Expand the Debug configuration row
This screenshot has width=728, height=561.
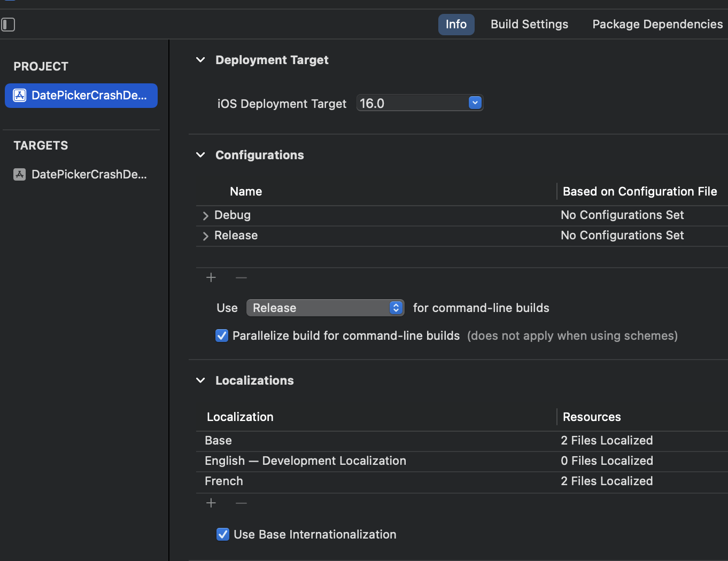pos(206,216)
